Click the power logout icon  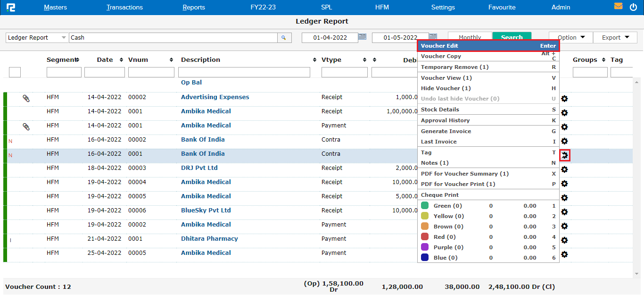pyautogui.click(x=633, y=7)
